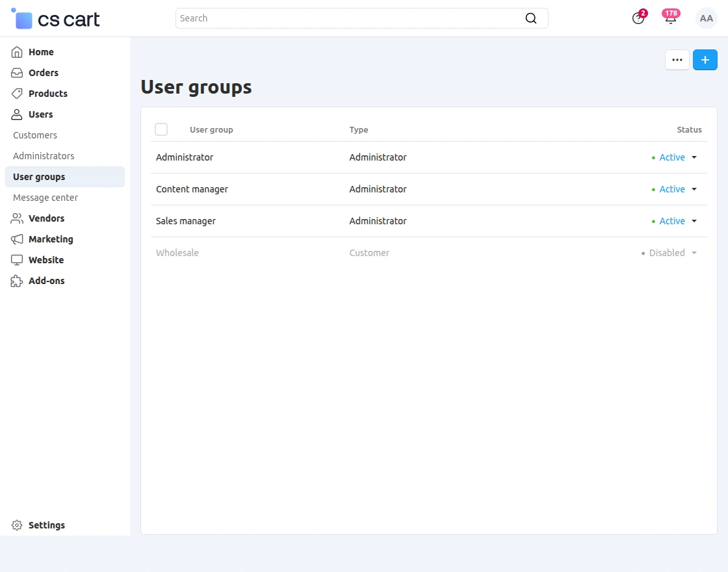Viewport: 728px width, 572px height.
Task: Open Add-ons via the puzzle piece icon
Action: [17, 281]
